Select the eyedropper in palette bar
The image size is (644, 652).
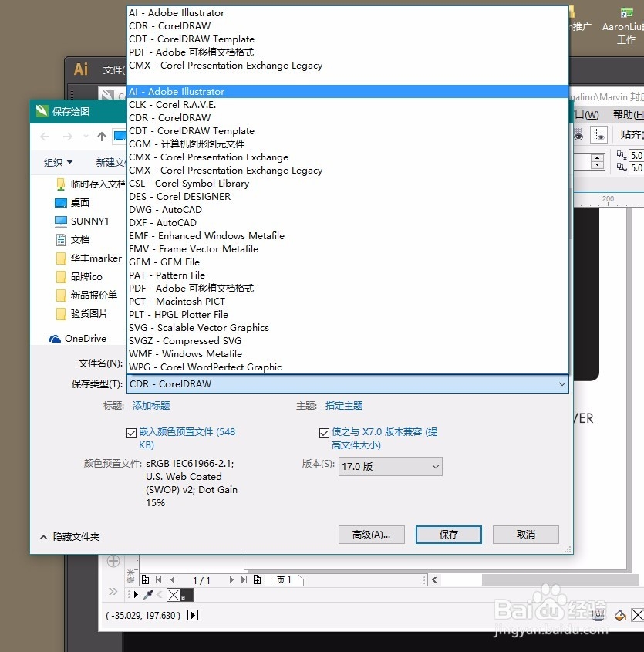(x=147, y=595)
